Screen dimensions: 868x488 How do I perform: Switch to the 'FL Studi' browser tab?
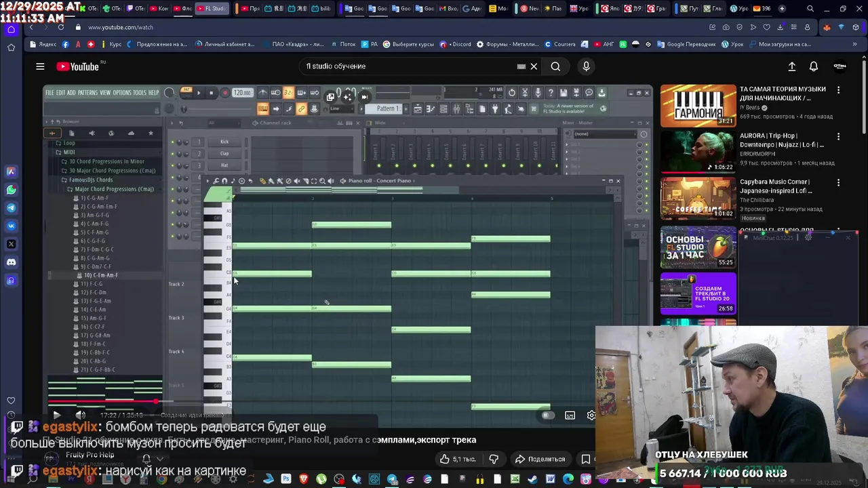click(212, 9)
